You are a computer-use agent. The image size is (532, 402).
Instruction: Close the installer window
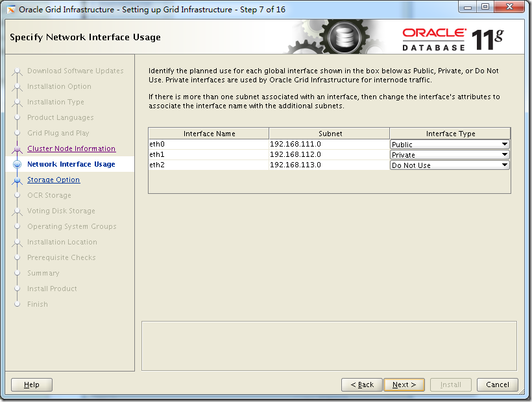pyautogui.click(x=509, y=6)
